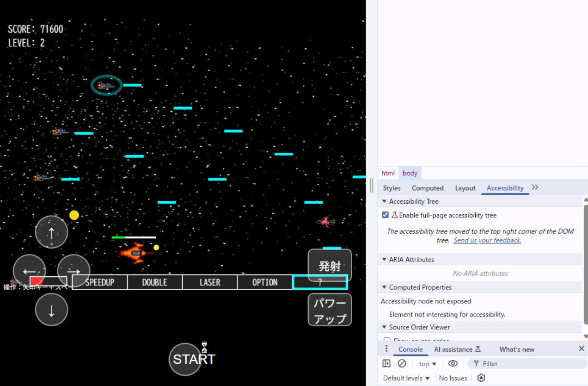Click the more tabs chevron
Viewport: 588px width, 386px height.
pos(535,187)
